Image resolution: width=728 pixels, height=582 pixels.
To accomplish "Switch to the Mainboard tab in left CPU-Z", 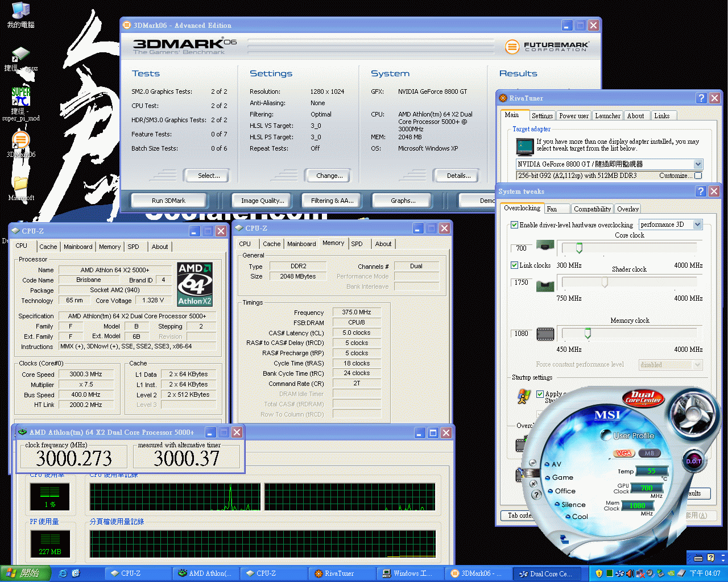I will 78,247.
